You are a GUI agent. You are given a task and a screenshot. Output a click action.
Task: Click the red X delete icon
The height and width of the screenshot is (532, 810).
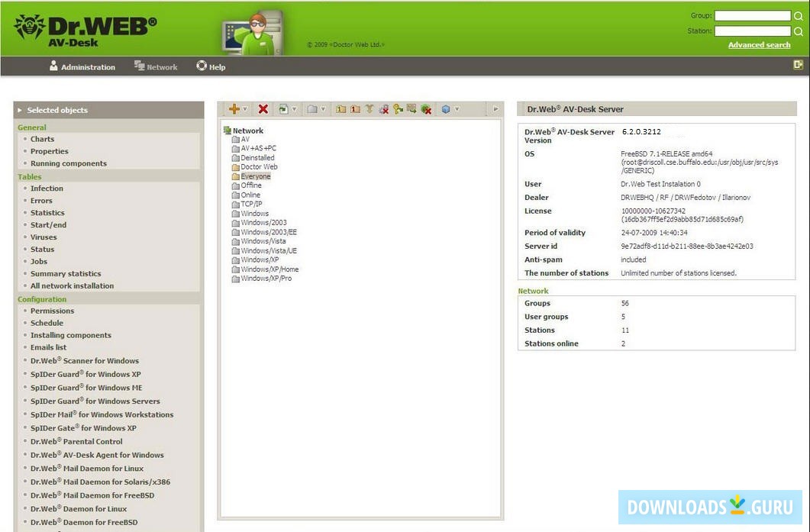pos(263,109)
